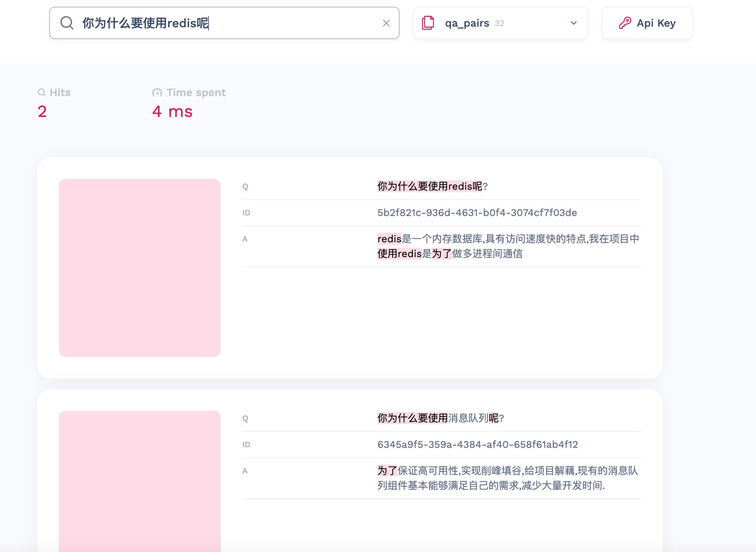Click the 4 ms time value
Screen dimensions: 756x552
172,112
